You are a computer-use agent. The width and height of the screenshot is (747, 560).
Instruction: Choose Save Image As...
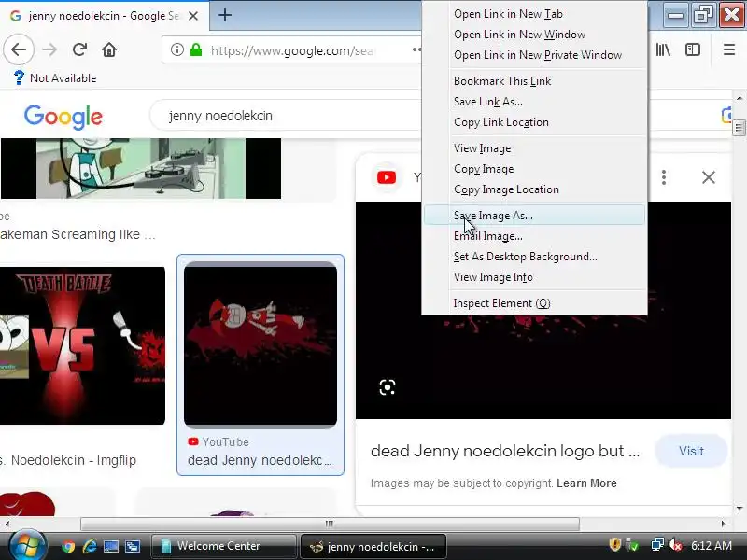534,216
